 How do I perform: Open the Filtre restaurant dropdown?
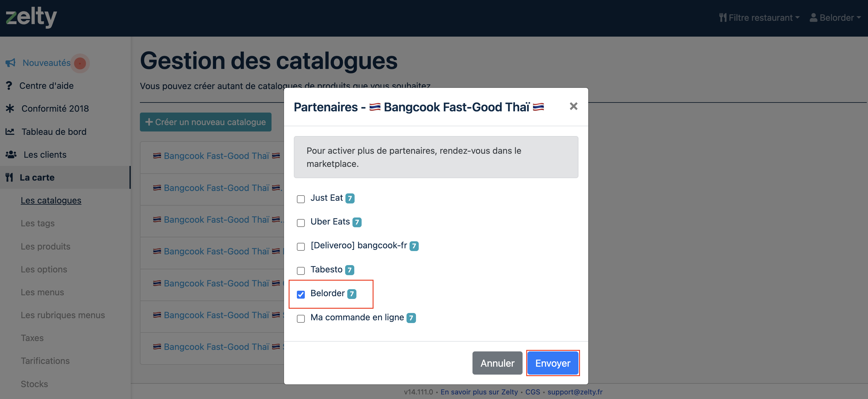coord(759,17)
